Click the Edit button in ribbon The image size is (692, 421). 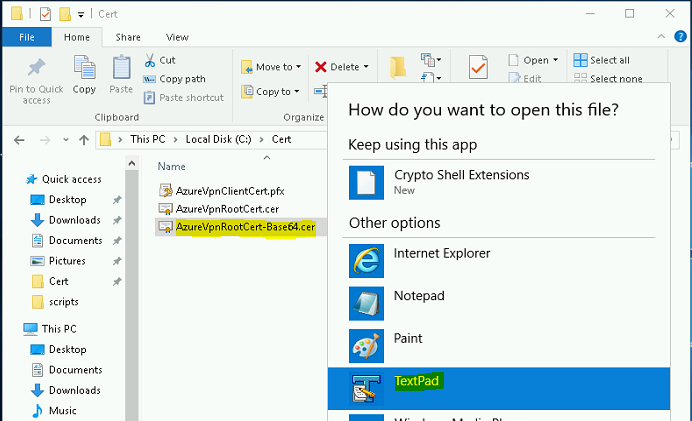click(525, 79)
